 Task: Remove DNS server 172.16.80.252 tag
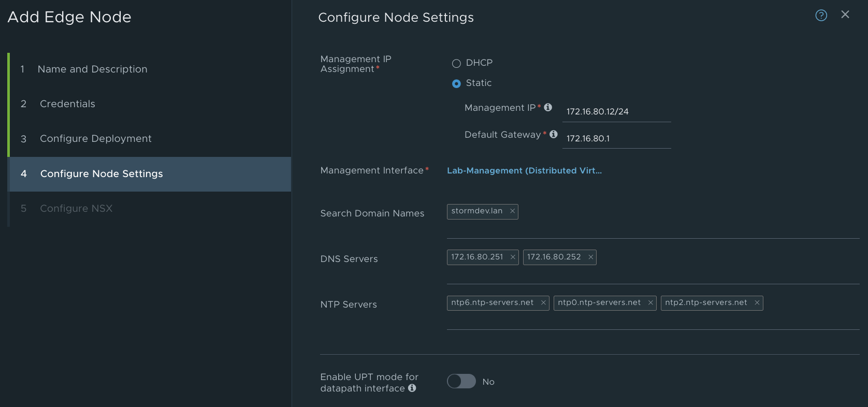(590, 257)
